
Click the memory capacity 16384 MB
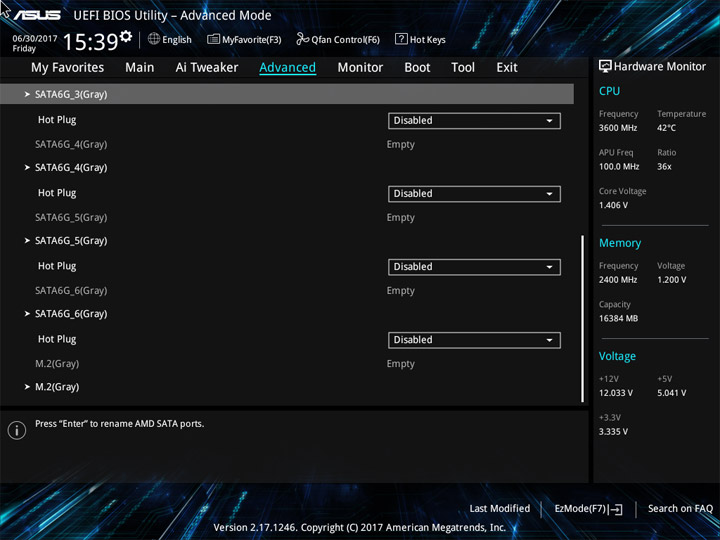tap(619, 318)
